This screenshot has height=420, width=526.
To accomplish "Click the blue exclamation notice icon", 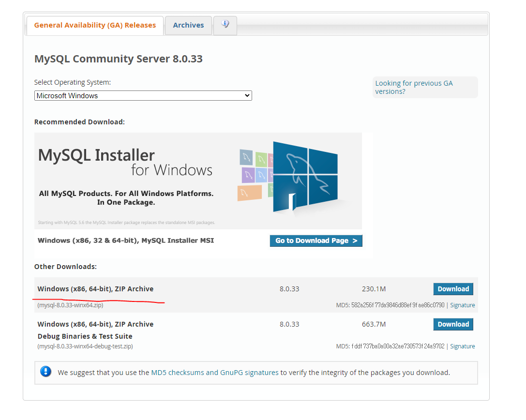I will point(45,372).
